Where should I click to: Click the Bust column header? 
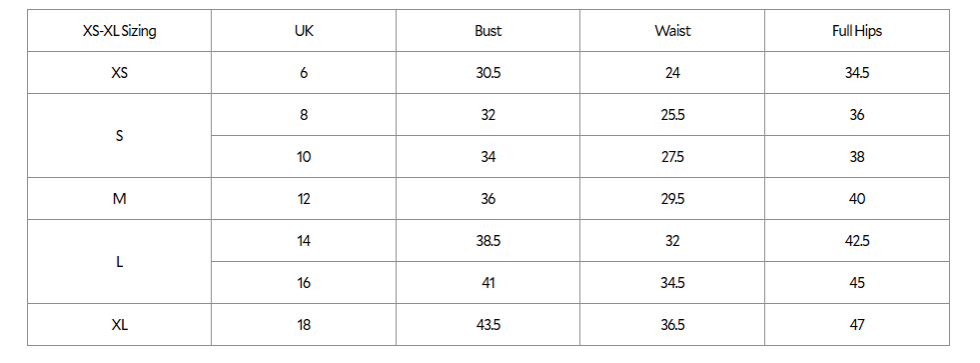[489, 31]
